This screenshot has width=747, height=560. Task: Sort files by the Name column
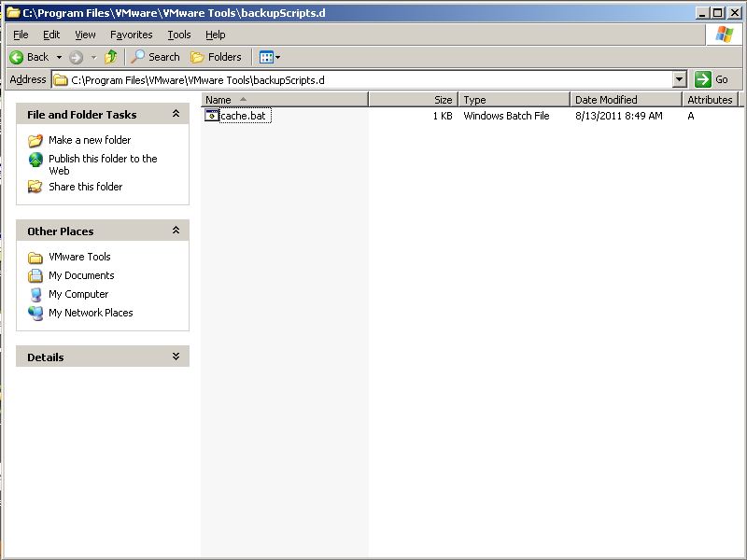285,100
